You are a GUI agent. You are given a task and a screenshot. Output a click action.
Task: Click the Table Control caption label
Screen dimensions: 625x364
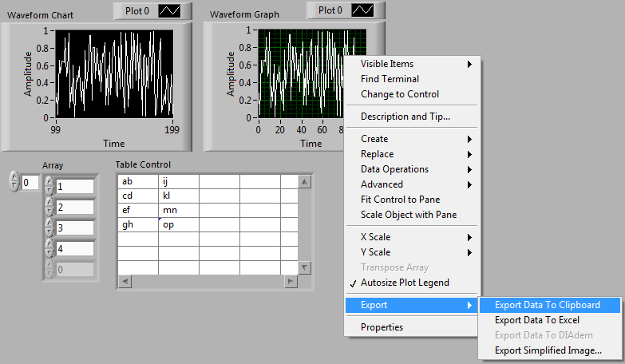pos(143,164)
